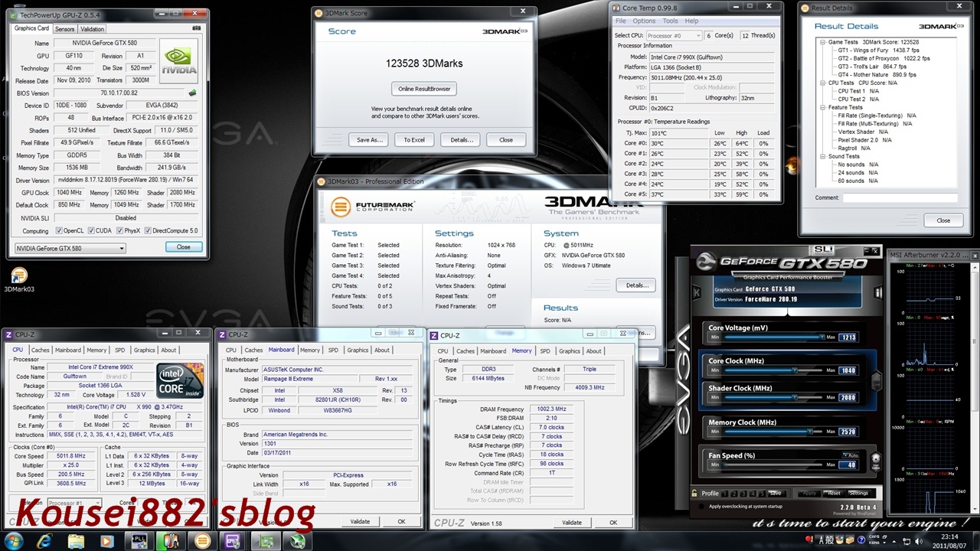Adjust the Core Voltage slider

[773, 337]
